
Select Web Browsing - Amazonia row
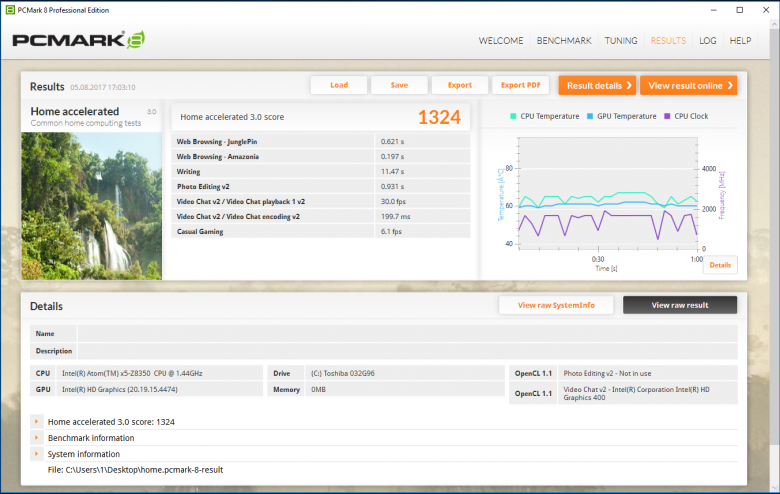point(321,157)
